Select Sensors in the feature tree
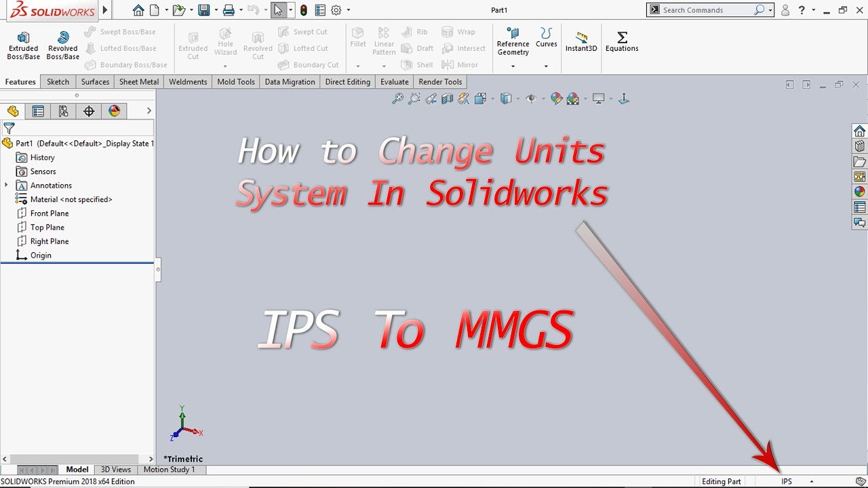Screen dimensions: 868x488 point(36,171)
